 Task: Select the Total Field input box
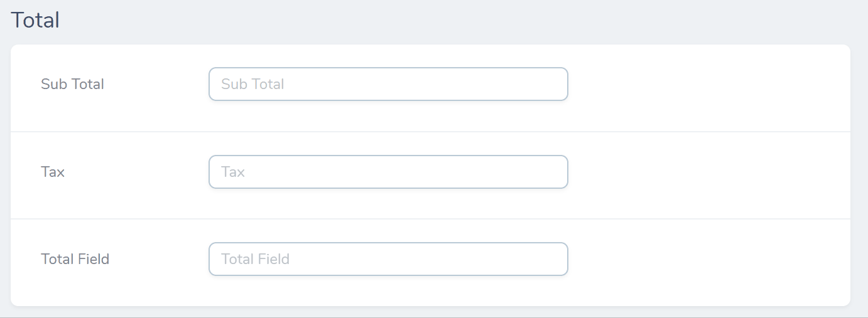coord(388,259)
